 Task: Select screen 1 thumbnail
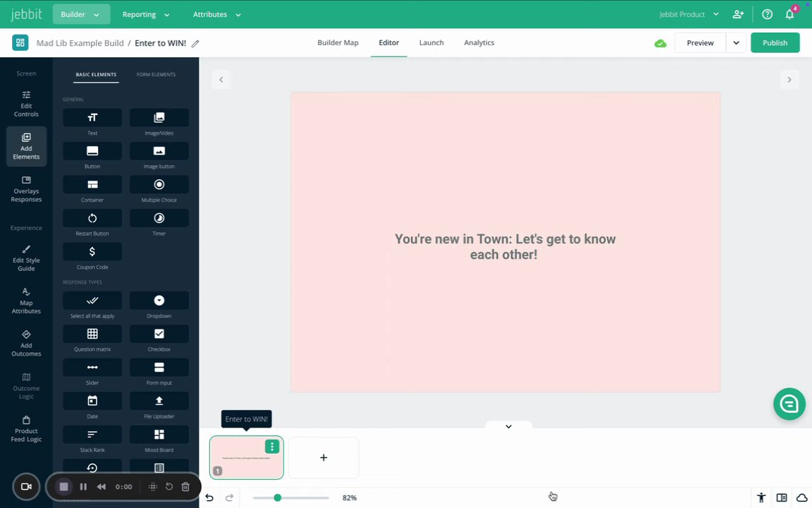point(247,458)
